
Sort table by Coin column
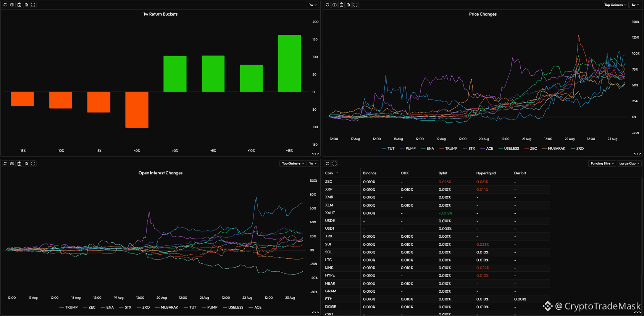(331, 173)
